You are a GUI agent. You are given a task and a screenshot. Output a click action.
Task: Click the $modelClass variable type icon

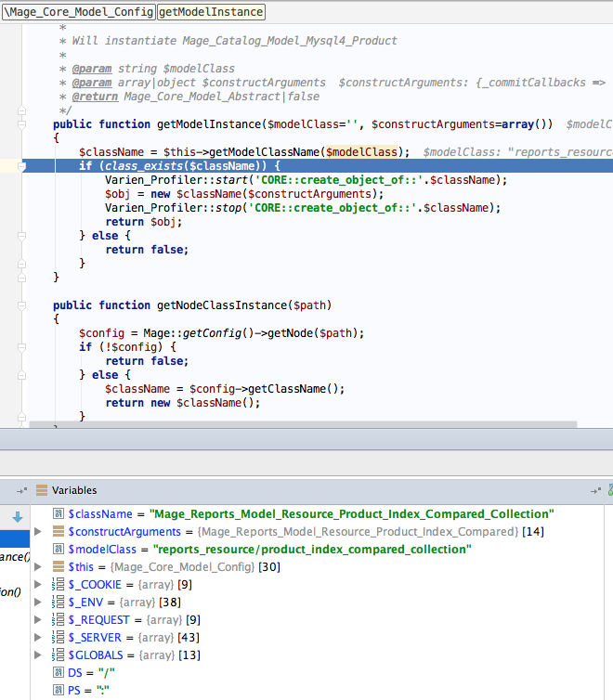(x=58, y=549)
